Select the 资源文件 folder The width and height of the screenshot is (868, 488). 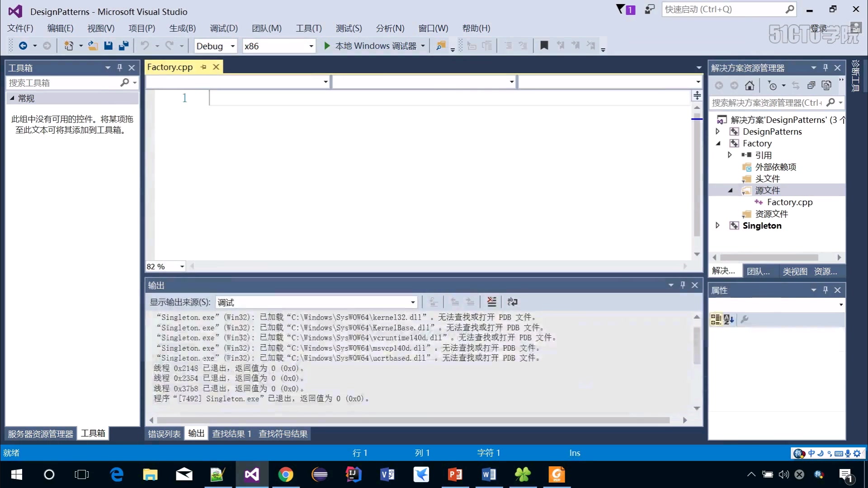coord(771,214)
